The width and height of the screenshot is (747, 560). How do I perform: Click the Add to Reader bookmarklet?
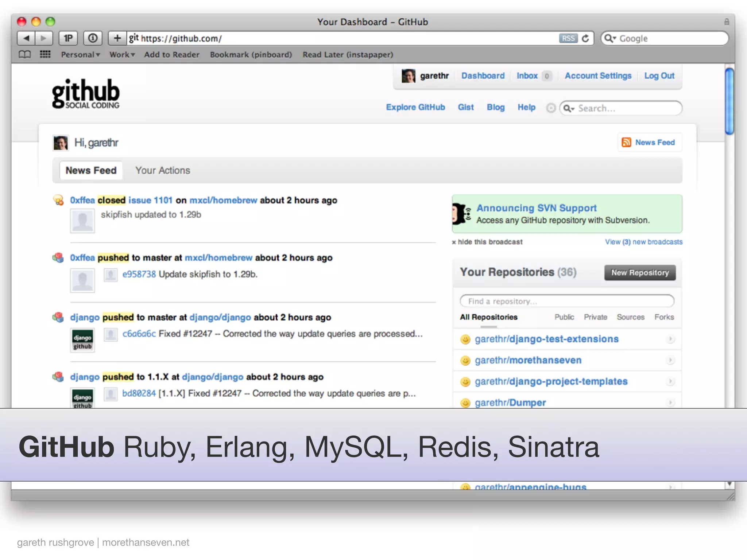[x=172, y=55]
